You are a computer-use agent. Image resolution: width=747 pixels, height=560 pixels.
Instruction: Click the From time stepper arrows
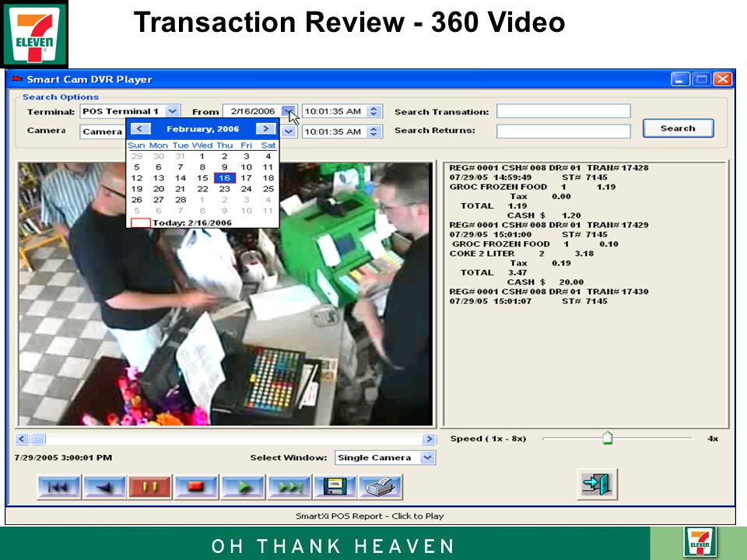374,111
